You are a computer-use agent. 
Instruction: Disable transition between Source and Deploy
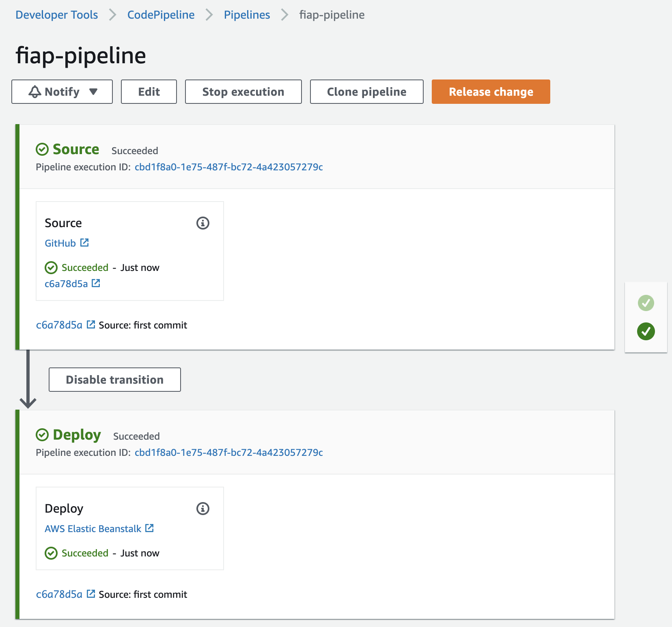(115, 380)
